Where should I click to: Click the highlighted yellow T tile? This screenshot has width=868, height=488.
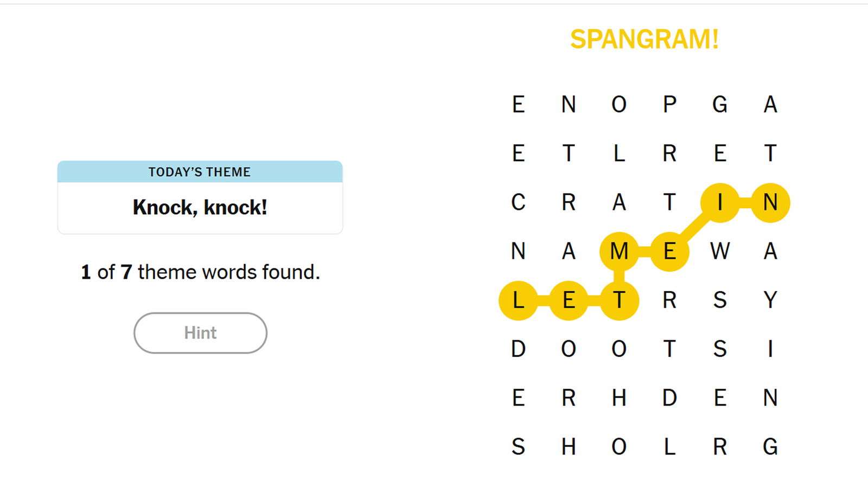619,300
